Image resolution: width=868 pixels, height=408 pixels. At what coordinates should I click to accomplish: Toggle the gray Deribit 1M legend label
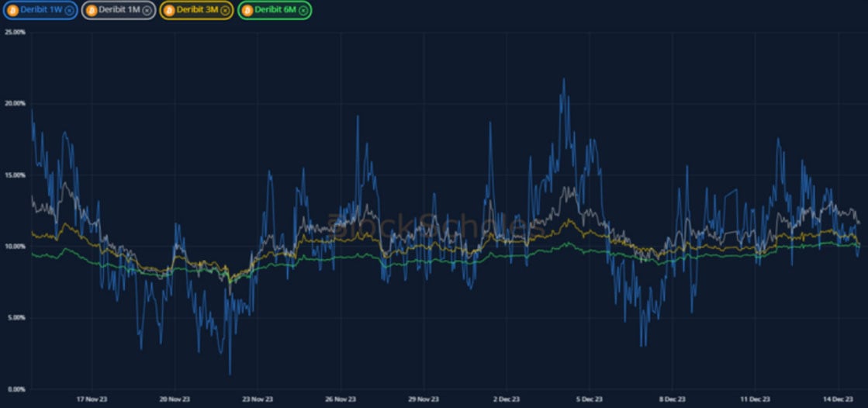[x=120, y=10]
